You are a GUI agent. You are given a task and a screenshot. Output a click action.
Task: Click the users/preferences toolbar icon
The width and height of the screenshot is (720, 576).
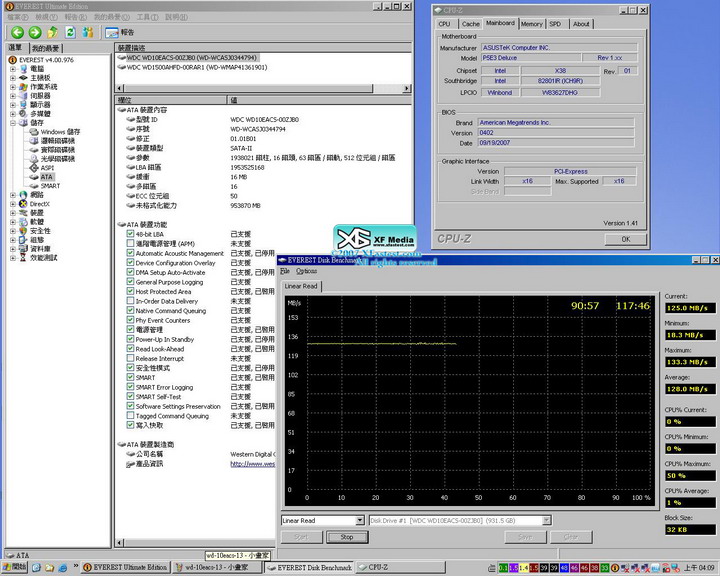click(x=88, y=32)
